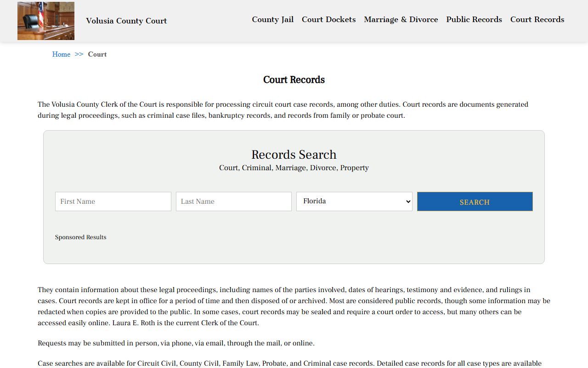Focus the First Name input field
The image size is (588, 368).
point(113,201)
